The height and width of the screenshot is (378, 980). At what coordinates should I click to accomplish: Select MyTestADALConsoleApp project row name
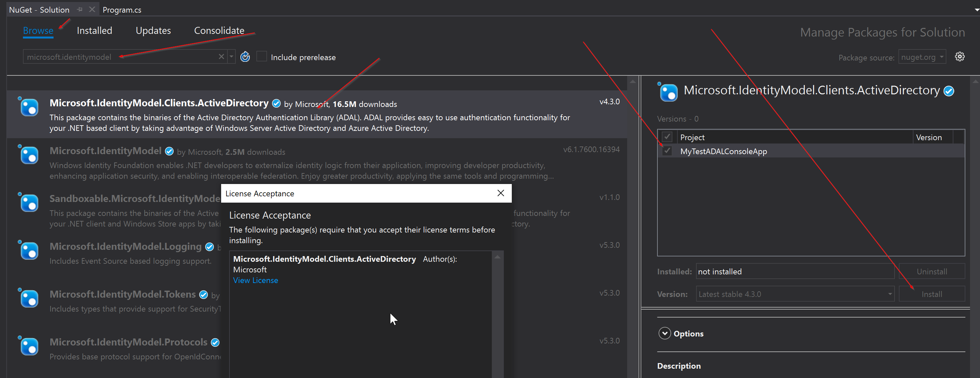pyautogui.click(x=723, y=151)
